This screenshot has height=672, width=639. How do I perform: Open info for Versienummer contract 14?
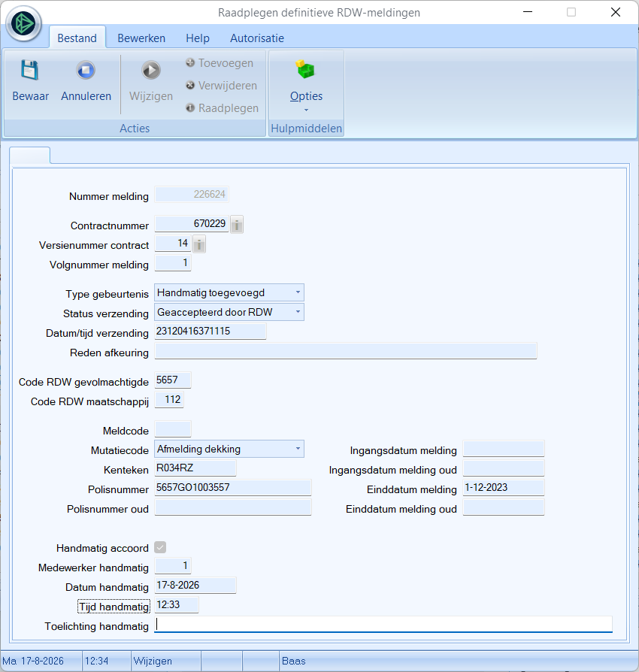coord(199,244)
